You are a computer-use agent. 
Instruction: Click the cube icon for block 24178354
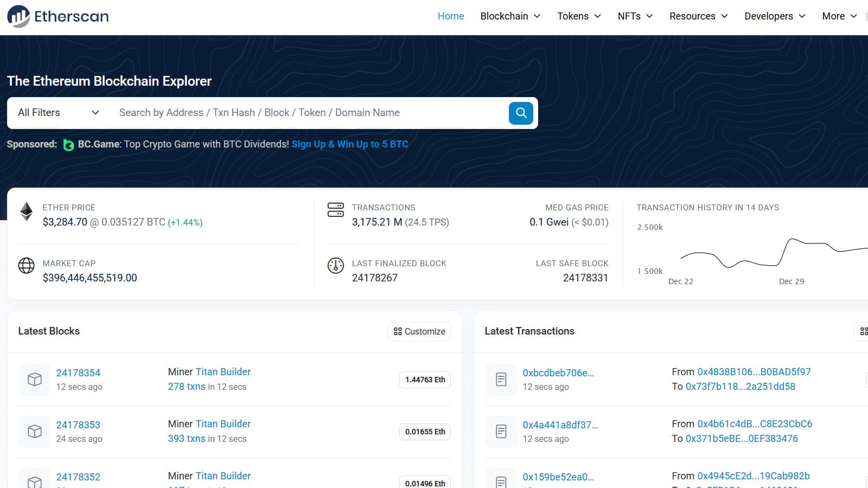[35, 379]
